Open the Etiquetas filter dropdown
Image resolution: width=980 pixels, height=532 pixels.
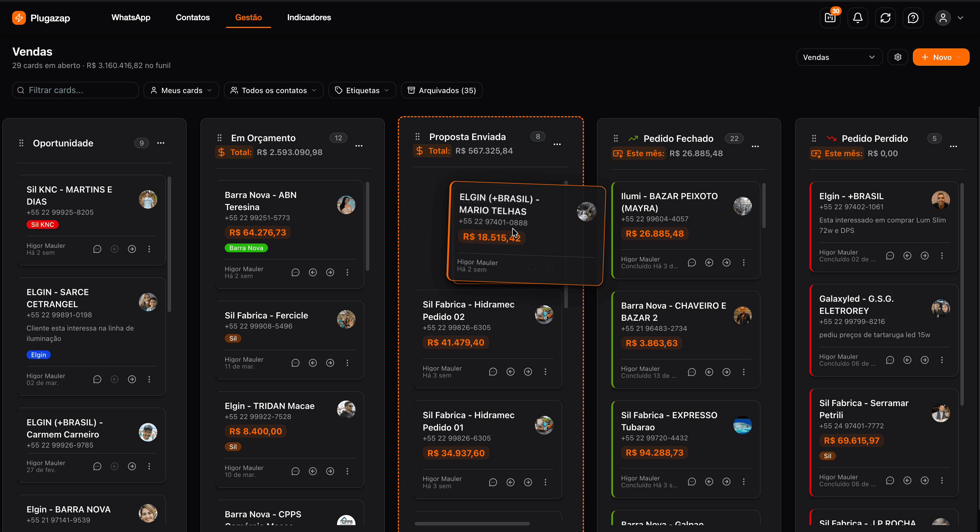362,90
